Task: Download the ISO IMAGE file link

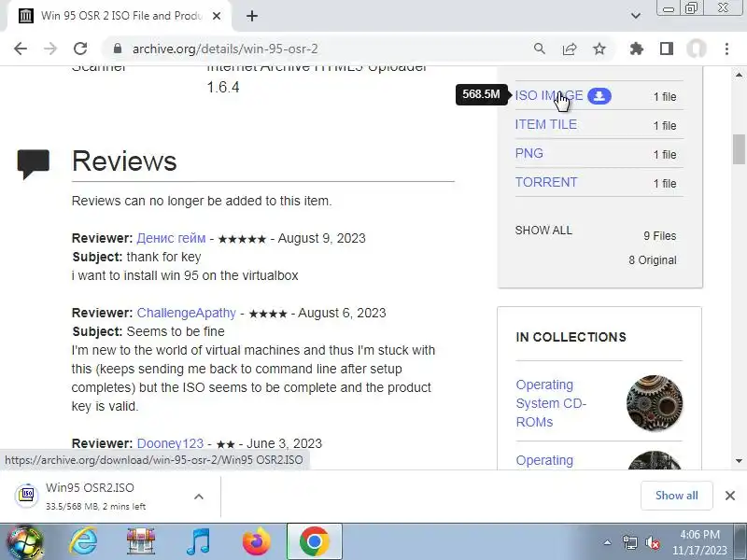Action: 549,95
